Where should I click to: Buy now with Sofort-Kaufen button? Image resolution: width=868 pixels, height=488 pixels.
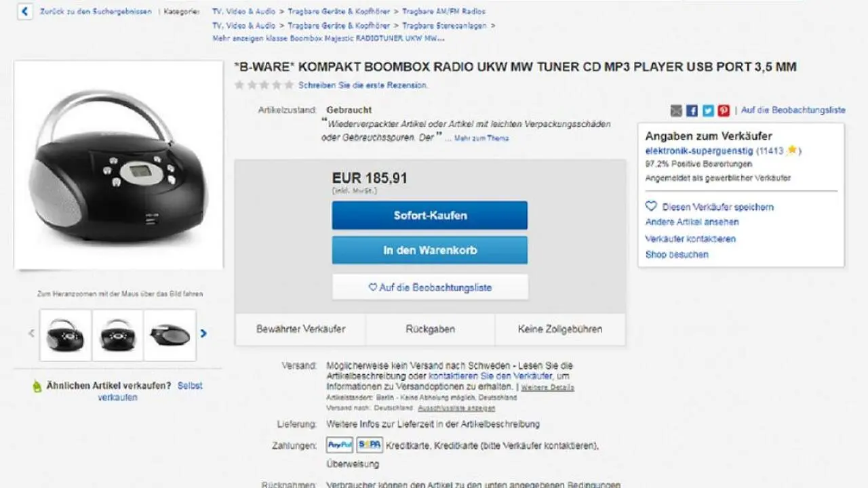pyautogui.click(x=430, y=216)
